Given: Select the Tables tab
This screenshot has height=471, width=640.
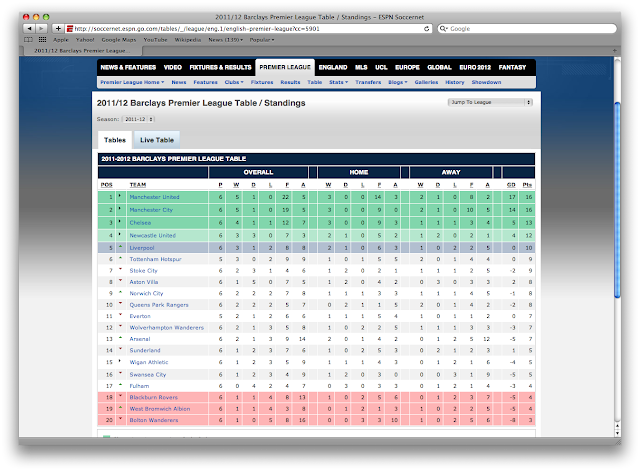Looking at the screenshot, I should (x=115, y=140).
